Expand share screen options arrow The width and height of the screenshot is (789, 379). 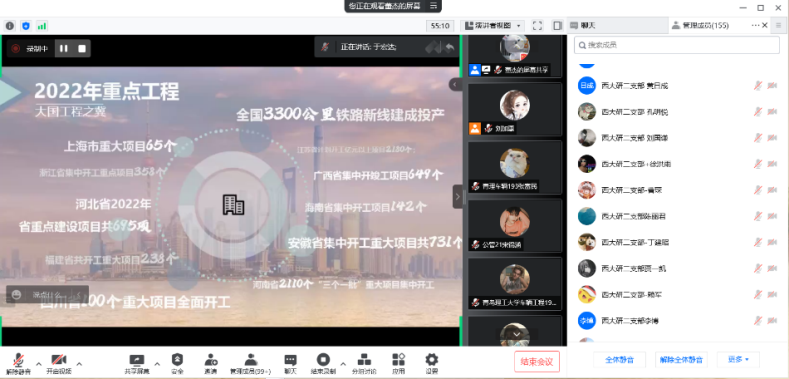click(x=157, y=364)
